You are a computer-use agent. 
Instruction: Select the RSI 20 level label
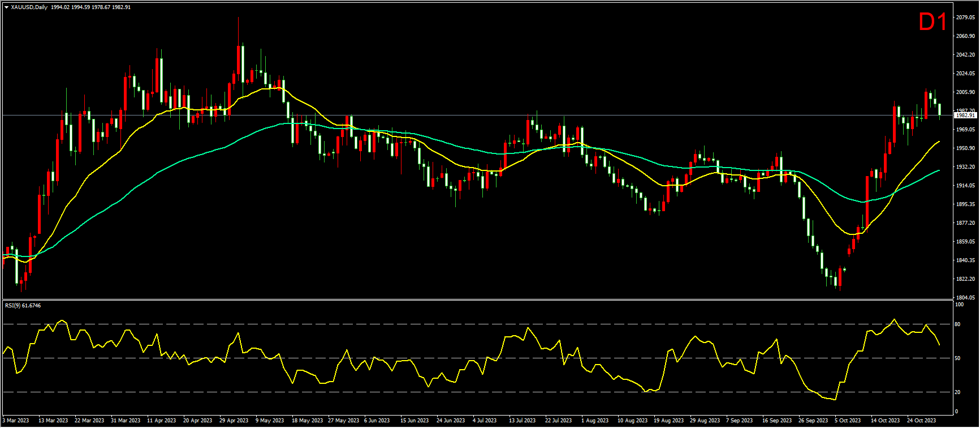(x=957, y=392)
